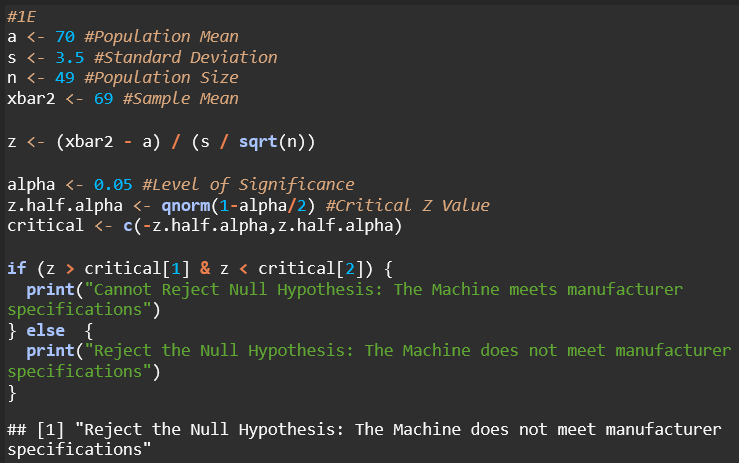Click the if keyword

pos(16,269)
